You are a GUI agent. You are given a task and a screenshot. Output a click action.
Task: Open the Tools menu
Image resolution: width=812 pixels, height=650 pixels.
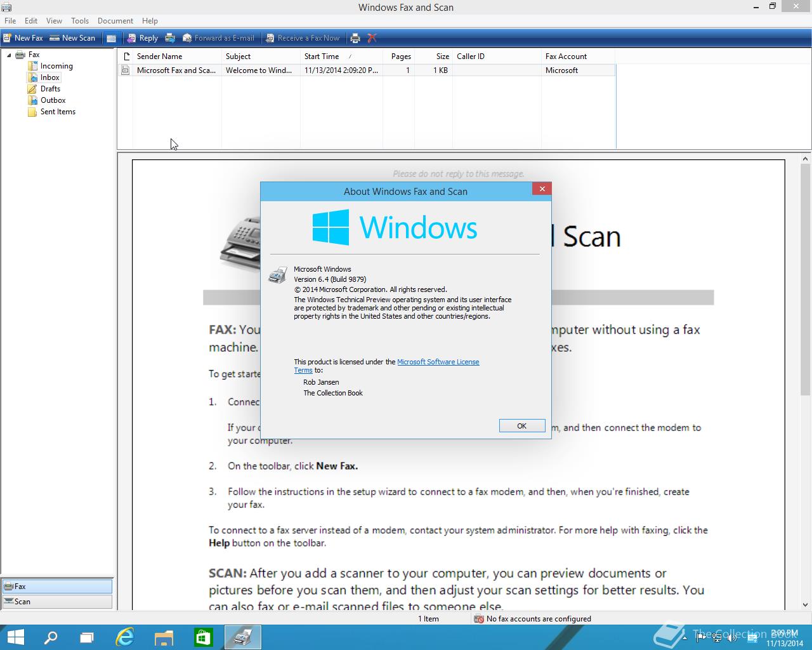[x=80, y=21]
